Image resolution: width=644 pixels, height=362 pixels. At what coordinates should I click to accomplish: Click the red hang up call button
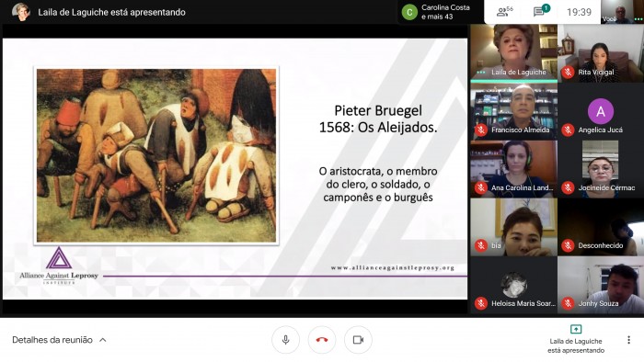pyautogui.click(x=322, y=340)
